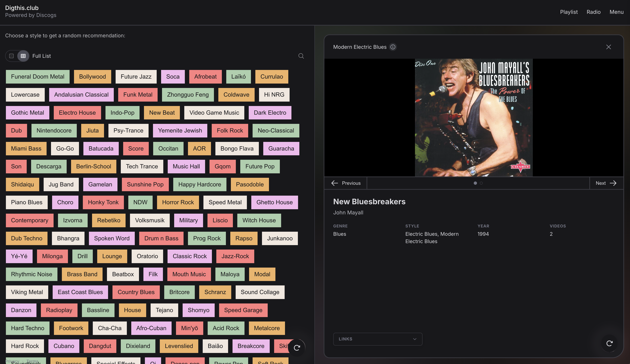Viewport: 630px width, 364px height.
Task: Open the Playlist page
Action: pos(569,12)
